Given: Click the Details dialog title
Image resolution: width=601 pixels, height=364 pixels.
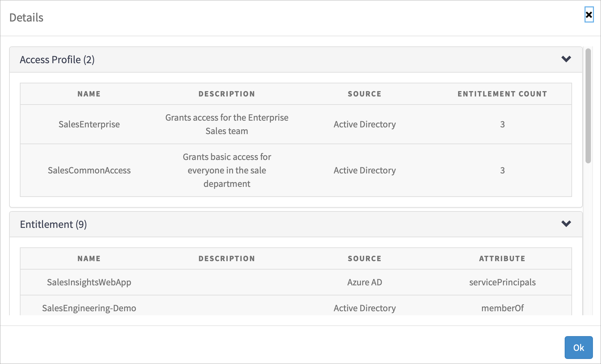Looking at the screenshot, I should tap(26, 17).
